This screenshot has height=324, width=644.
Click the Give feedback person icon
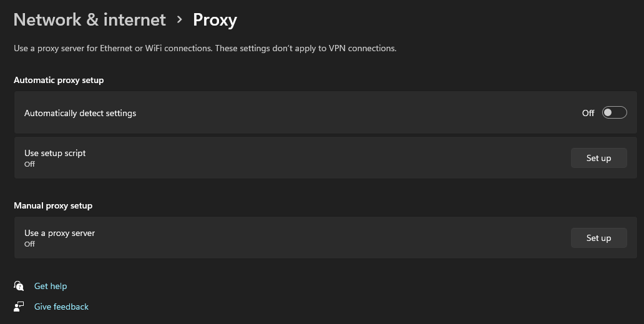click(19, 307)
